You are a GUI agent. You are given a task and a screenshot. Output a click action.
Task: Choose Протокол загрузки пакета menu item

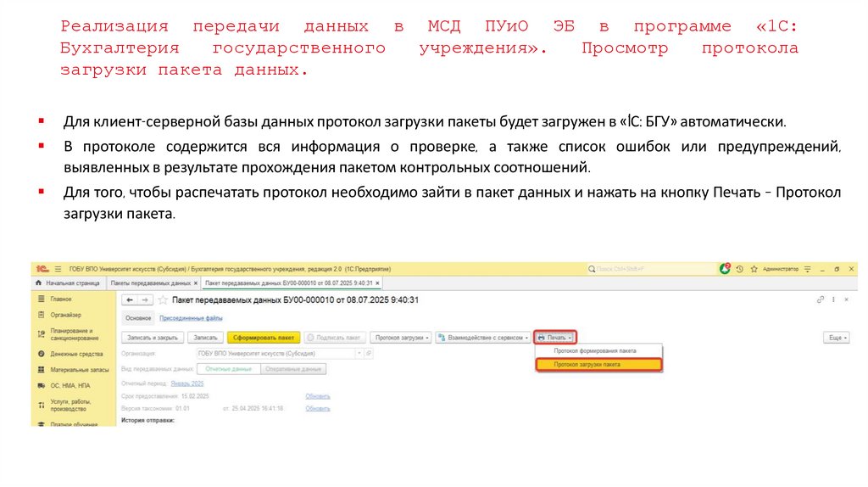pyautogui.click(x=598, y=365)
